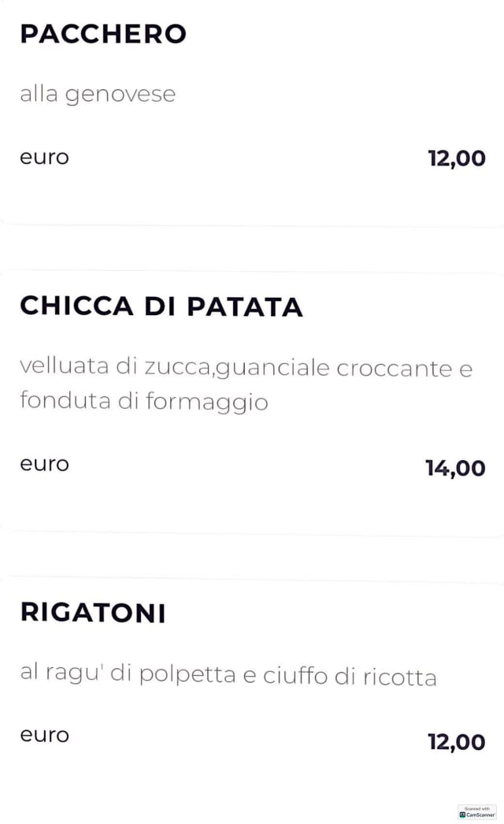Screen dimensions: 504x824
Task: Click the RIGATONI 12,00 price
Action: tap(456, 742)
